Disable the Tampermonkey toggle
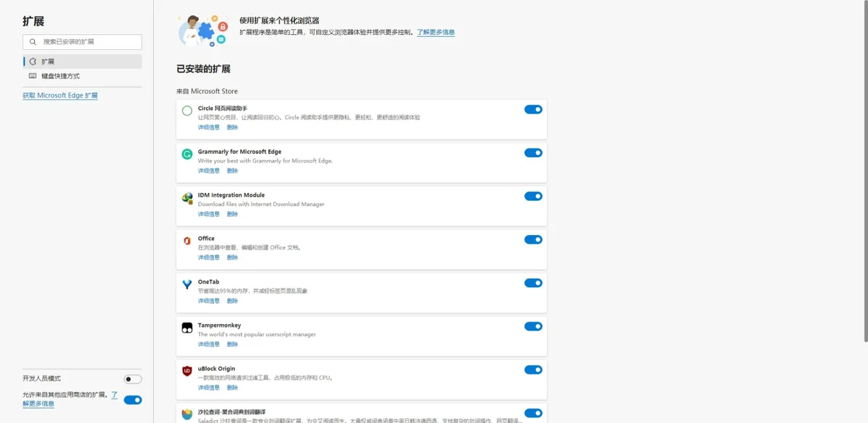The width and height of the screenshot is (868, 423). pyautogui.click(x=533, y=326)
